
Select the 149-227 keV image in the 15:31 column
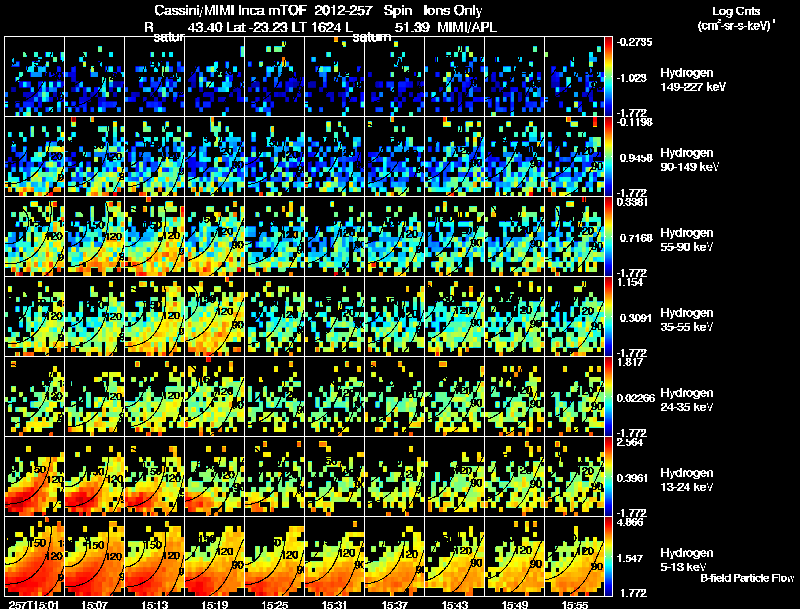(x=335, y=76)
